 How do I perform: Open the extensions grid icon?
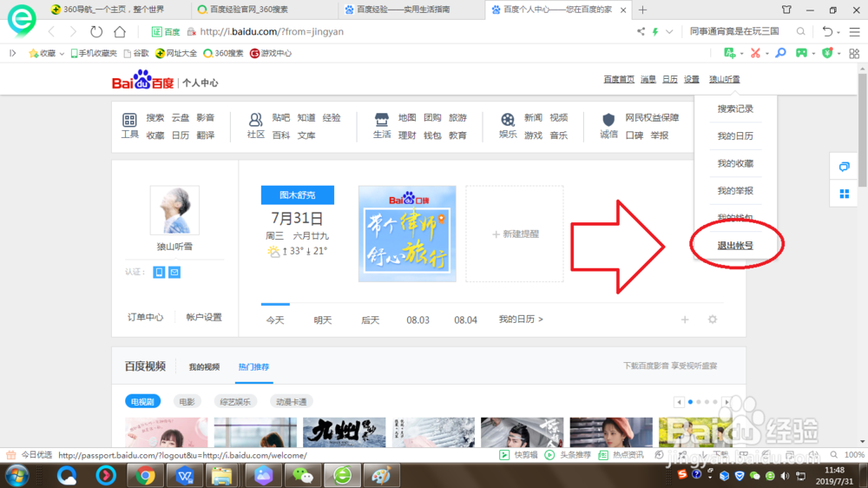pos(854,53)
